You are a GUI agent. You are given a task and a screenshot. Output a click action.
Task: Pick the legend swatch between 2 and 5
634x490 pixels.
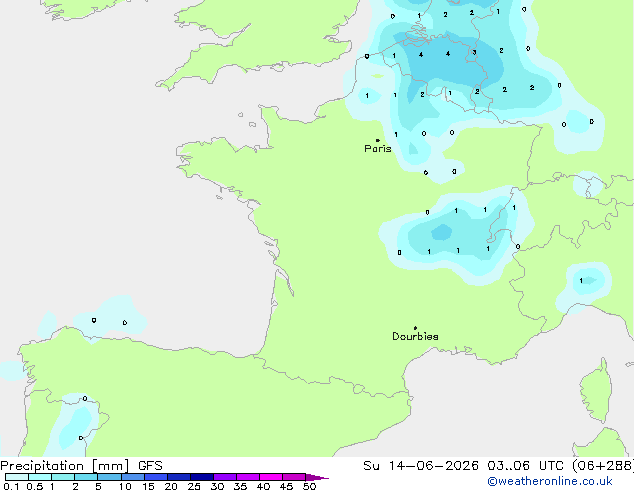pos(86,477)
